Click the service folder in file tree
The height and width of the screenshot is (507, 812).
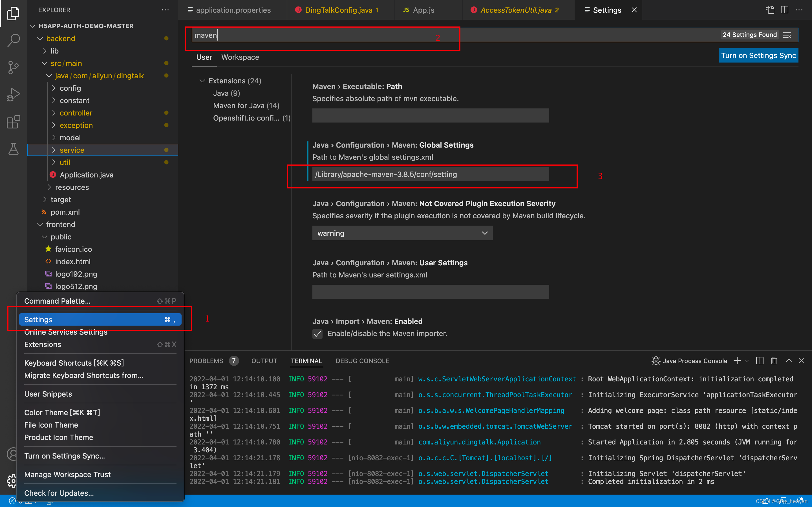[71, 150]
